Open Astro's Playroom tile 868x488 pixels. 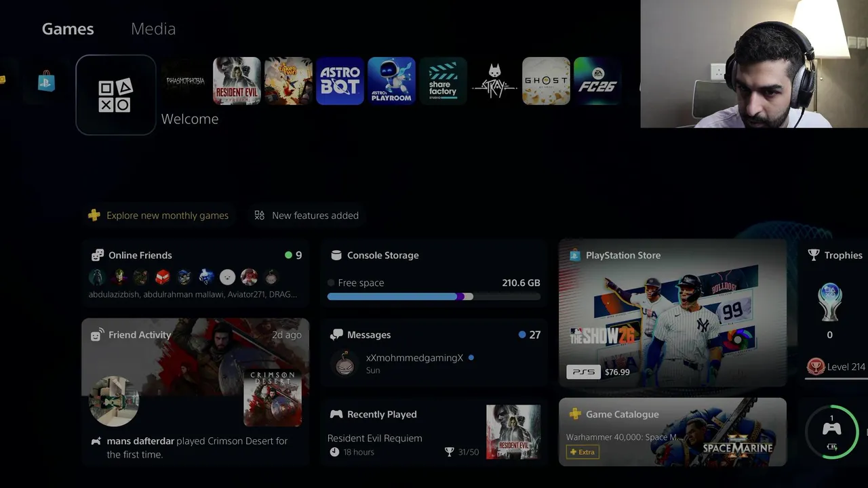point(391,81)
